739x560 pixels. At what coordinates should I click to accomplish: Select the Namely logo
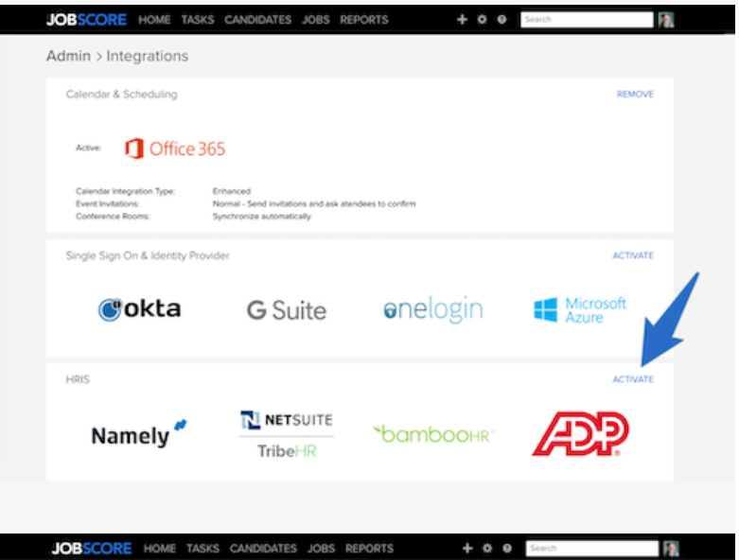139,434
